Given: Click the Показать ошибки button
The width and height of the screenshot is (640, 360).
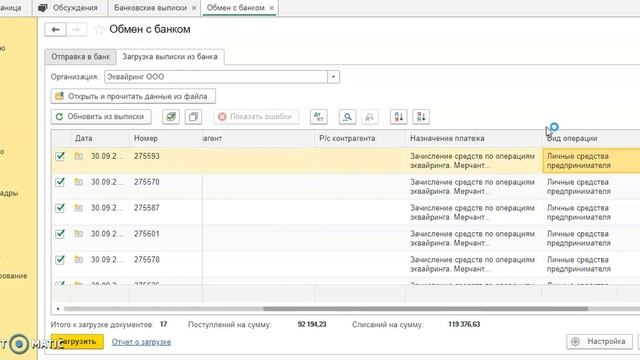Looking at the screenshot, I should click(256, 117).
